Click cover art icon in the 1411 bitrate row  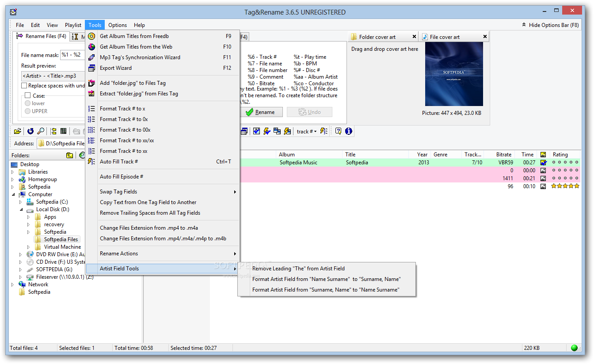(x=543, y=178)
